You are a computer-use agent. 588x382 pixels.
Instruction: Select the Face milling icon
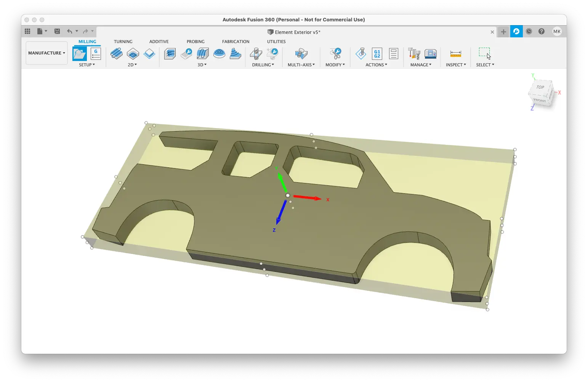click(x=149, y=54)
